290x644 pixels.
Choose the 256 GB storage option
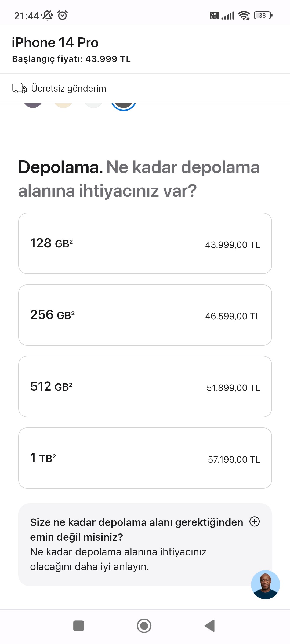coord(145,315)
